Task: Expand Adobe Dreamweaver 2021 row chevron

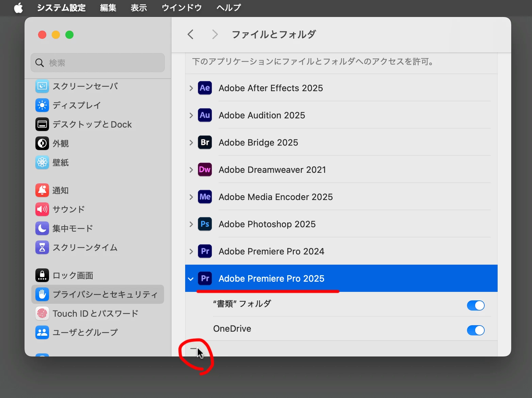Action: 191,170
